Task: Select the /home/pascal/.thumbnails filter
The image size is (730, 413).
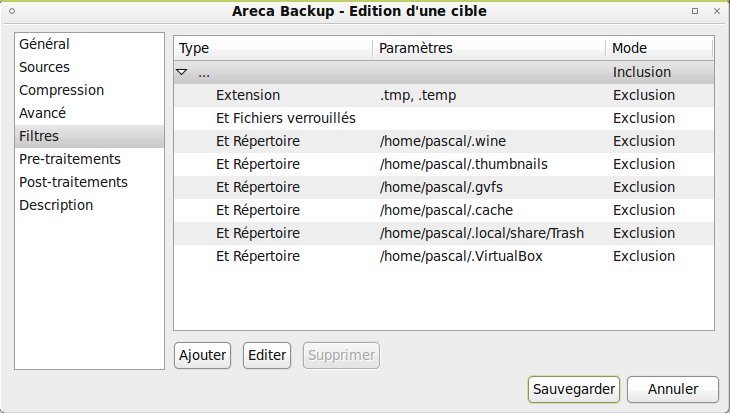Action: tap(444, 164)
